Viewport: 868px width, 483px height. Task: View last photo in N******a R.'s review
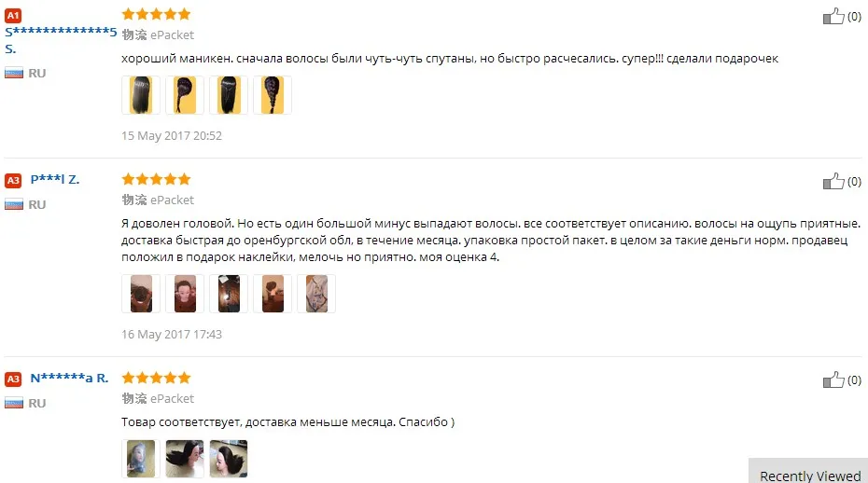coord(229,459)
